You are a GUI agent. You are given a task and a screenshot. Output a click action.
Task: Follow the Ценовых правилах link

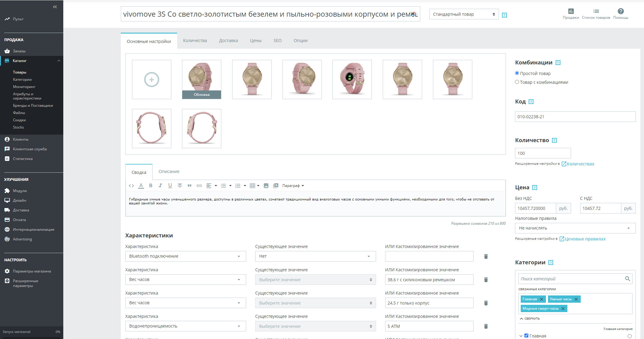click(583, 239)
